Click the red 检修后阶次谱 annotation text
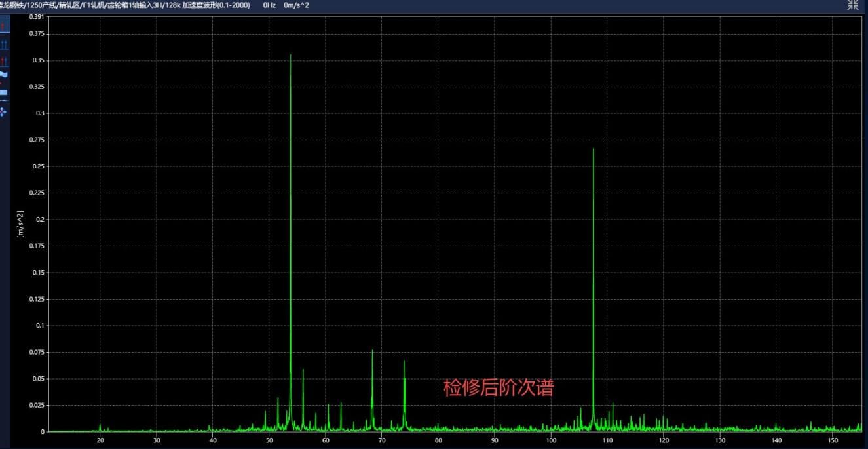Screen dimensions: 868x449 tap(498, 388)
